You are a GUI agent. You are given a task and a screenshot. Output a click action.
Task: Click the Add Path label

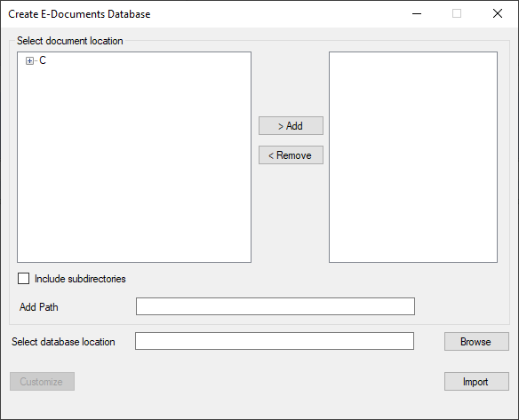pos(39,307)
